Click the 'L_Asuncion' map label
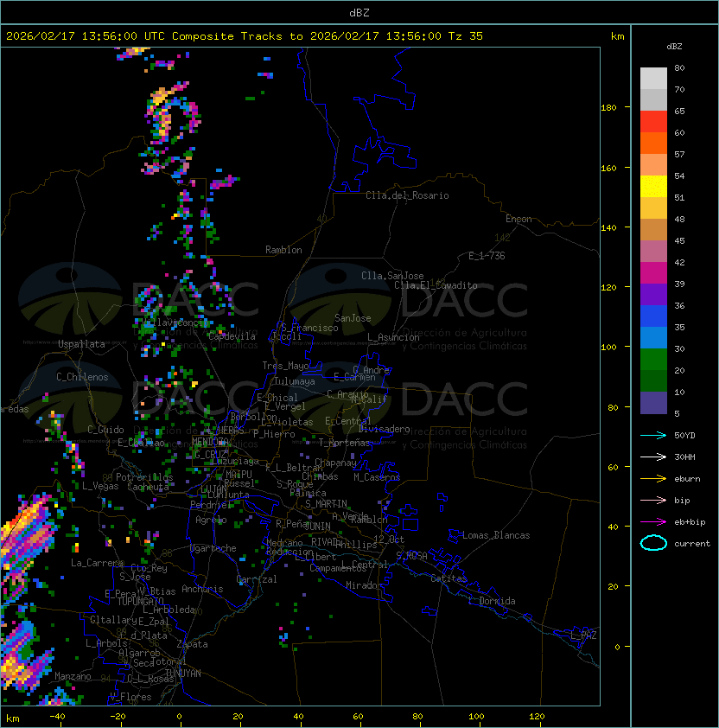The image size is (719, 728). (x=393, y=337)
